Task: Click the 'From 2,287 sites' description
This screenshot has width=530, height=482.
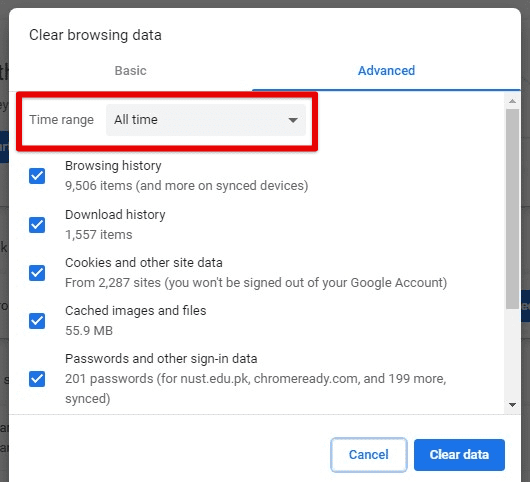Action: point(256,283)
